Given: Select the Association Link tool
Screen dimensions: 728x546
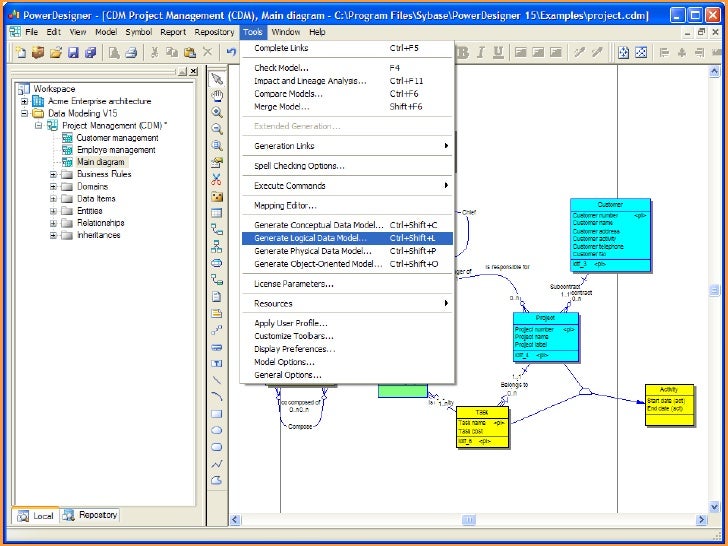Looking at the screenshot, I should pos(217,280).
